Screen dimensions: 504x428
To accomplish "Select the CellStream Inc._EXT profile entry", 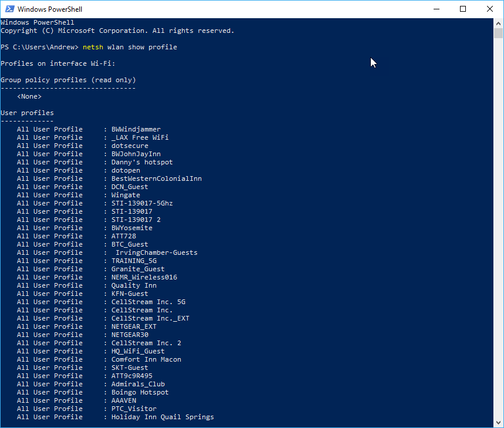I will 150,318.
